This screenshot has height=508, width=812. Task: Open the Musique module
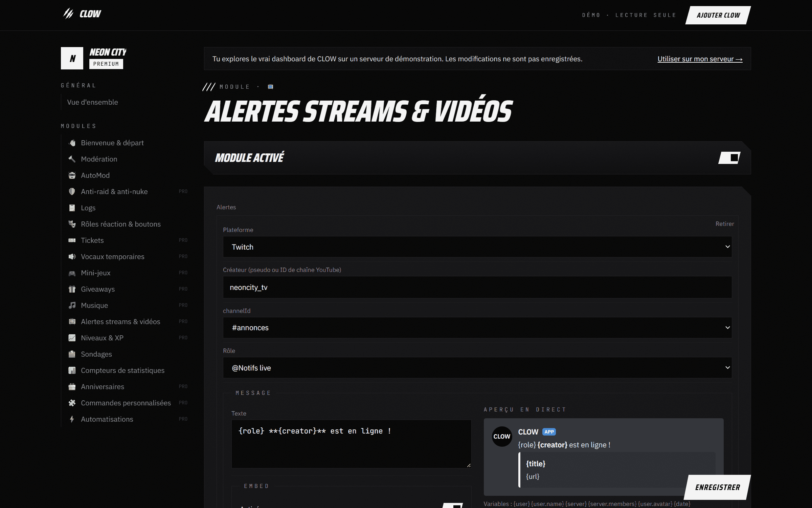[128, 305]
